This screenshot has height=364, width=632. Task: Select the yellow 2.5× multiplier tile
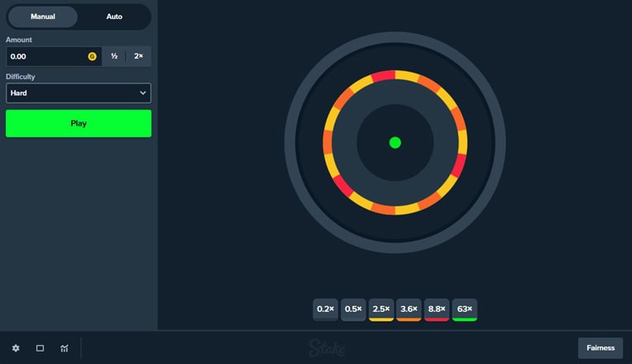pos(381,309)
